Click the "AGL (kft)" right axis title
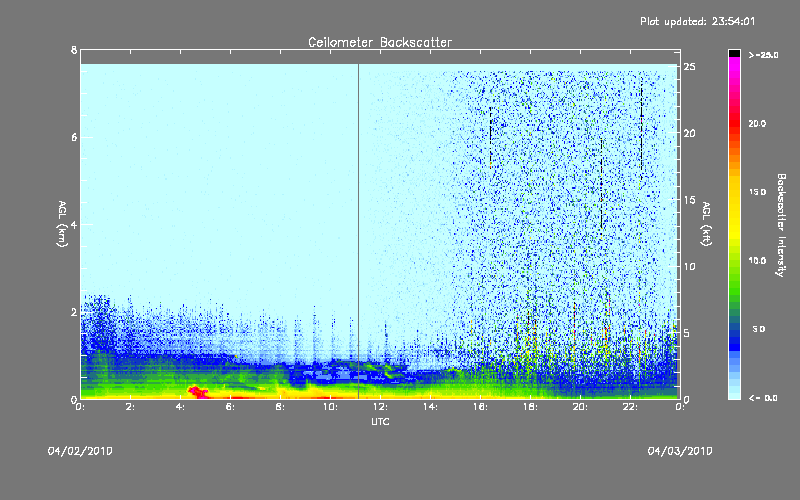 coord(706,224)
